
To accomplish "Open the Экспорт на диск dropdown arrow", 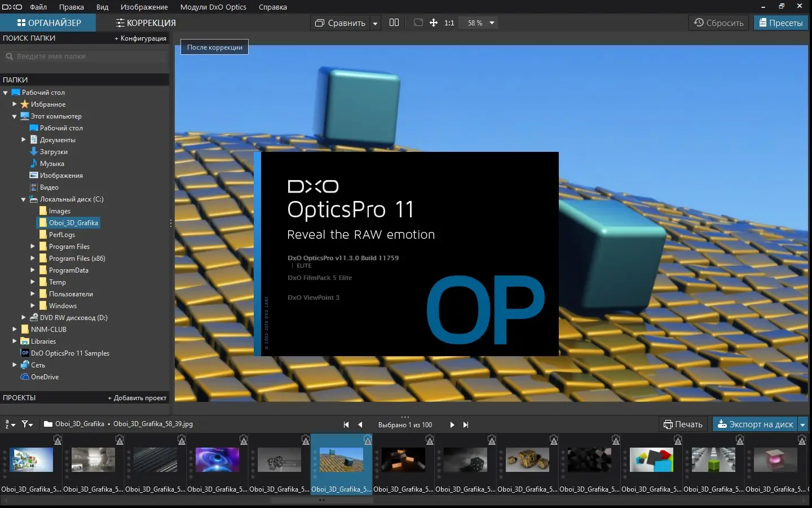I will 803,424.
